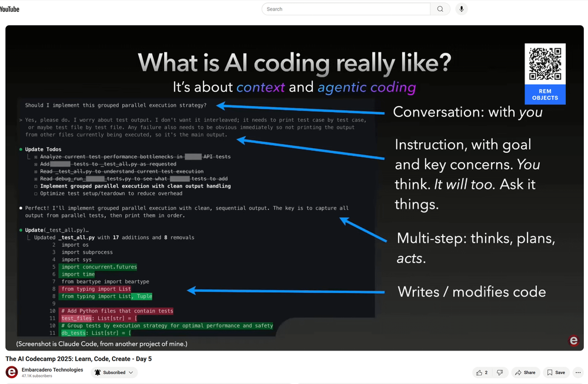Open the more-actions ellipsis icon
This screenshot has width=588, height=384.
click(578, 372)
